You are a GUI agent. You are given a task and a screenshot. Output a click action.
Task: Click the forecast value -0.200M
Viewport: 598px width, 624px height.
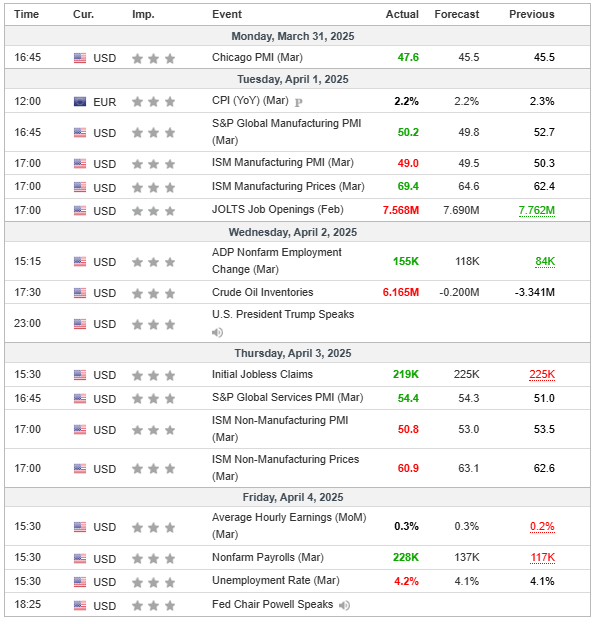(x=459, y=292)
